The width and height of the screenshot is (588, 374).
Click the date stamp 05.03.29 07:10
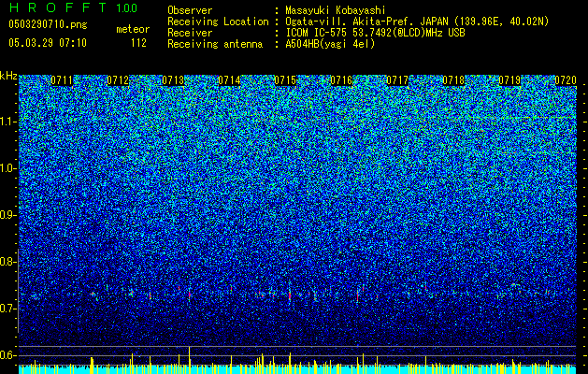pyautogui.click(x=48, y=43)
